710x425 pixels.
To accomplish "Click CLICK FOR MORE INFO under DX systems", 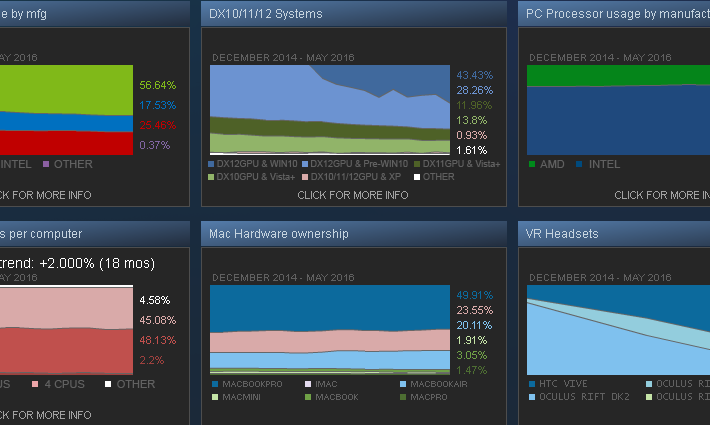I will pyautogui.click(x=353, y=195).
